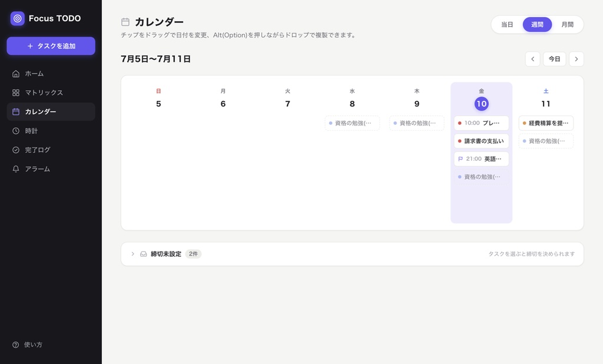Open ホーム in the sidebar

coord(51,74)
